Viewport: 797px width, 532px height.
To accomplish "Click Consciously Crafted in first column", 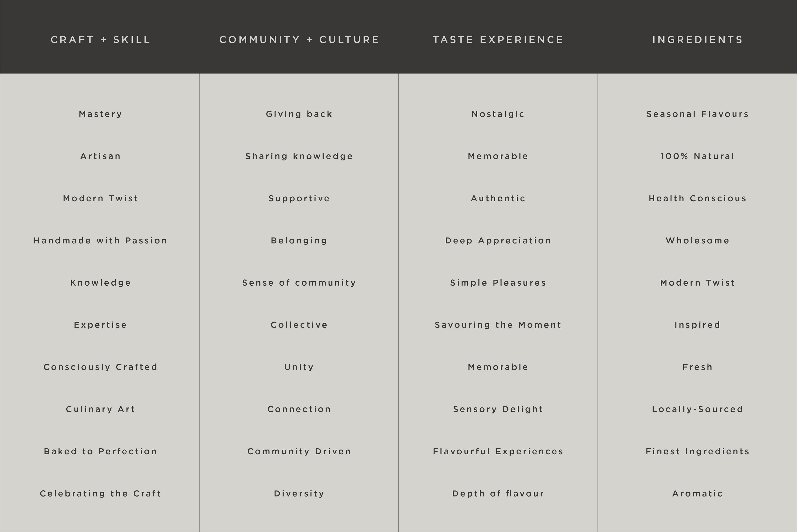I will (100, 367).
